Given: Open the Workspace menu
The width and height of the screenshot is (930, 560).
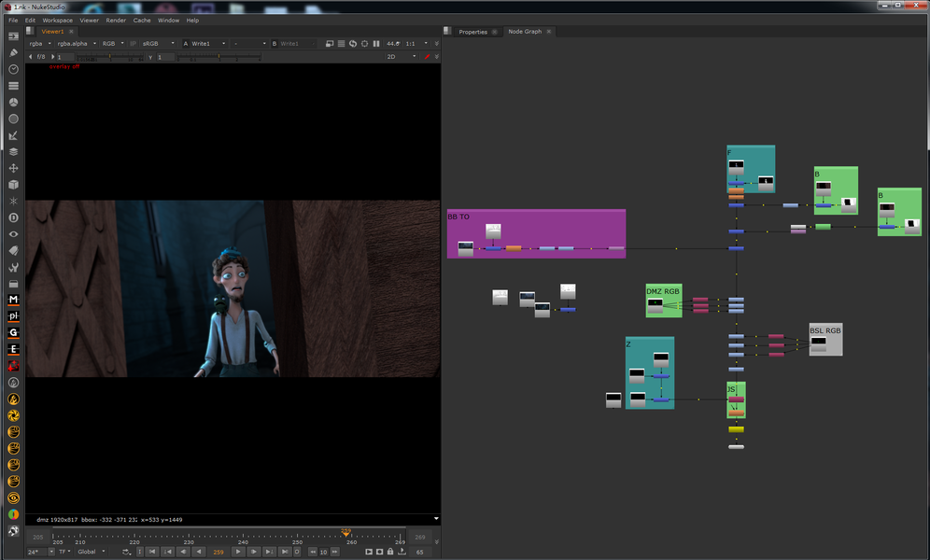Looking at the screenshot, I should point(57,21).
